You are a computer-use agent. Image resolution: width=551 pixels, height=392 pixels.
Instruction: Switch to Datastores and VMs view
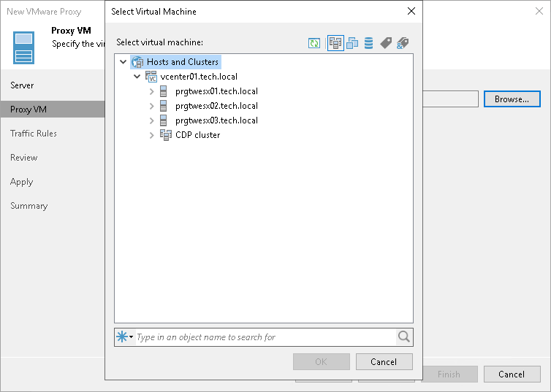[368, 43]
